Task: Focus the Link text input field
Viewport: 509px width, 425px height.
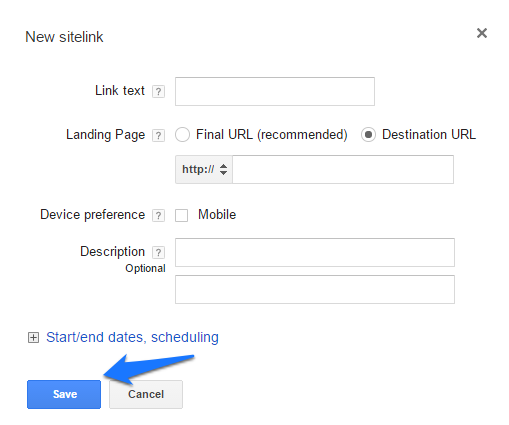Action: coord(275,91)
